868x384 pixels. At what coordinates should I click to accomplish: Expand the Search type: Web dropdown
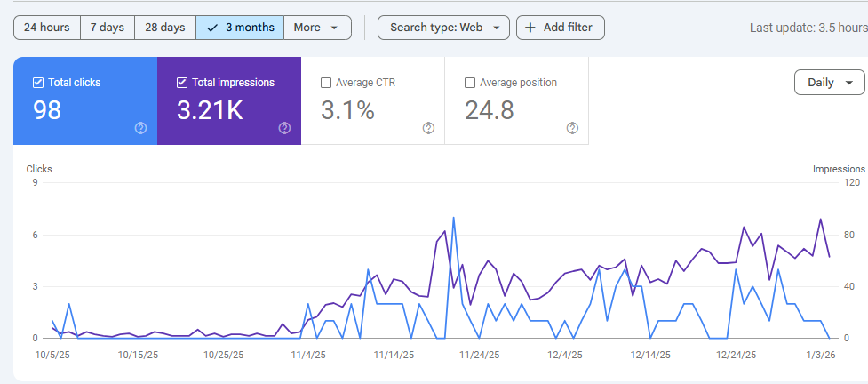[x=444, y=28]
